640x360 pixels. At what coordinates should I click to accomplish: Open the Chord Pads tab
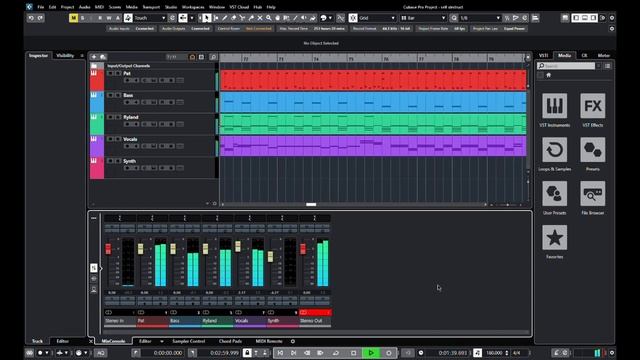pyautogui.click(x=230, y=341)
